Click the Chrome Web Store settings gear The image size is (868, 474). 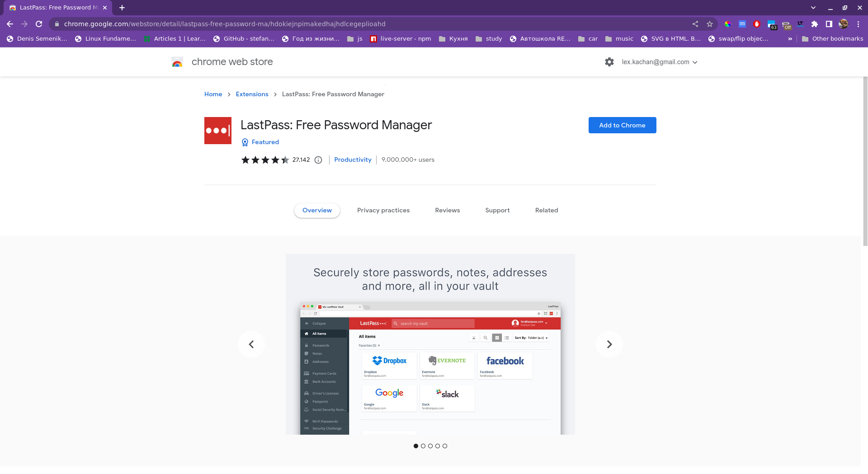(609, 62)
